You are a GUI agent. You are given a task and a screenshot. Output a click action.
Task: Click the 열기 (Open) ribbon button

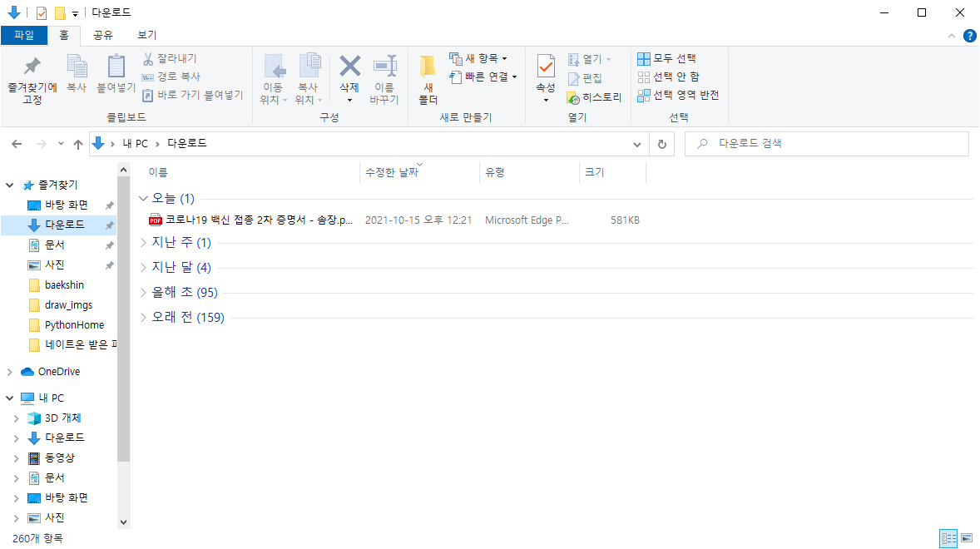tap(589, 59)
